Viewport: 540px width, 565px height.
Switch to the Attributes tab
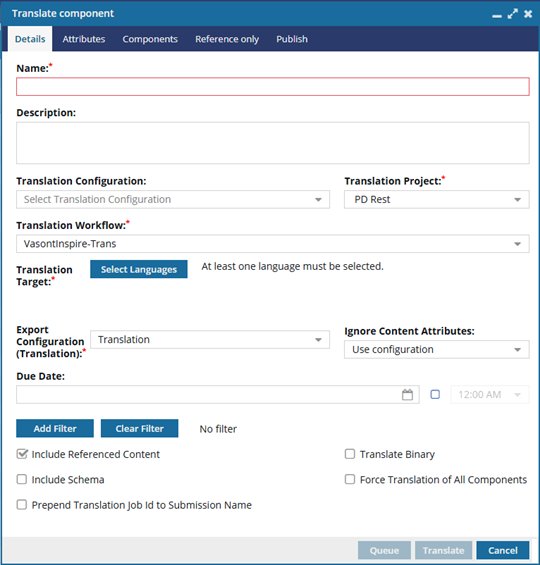coord(84,39)
